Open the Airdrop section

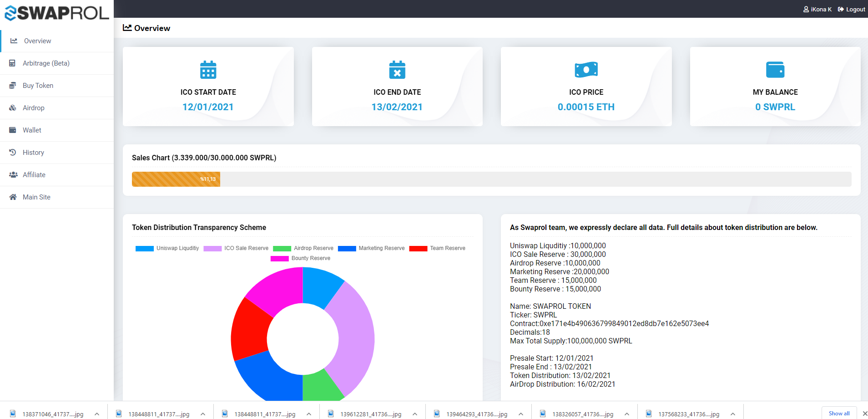coord(57,108)
